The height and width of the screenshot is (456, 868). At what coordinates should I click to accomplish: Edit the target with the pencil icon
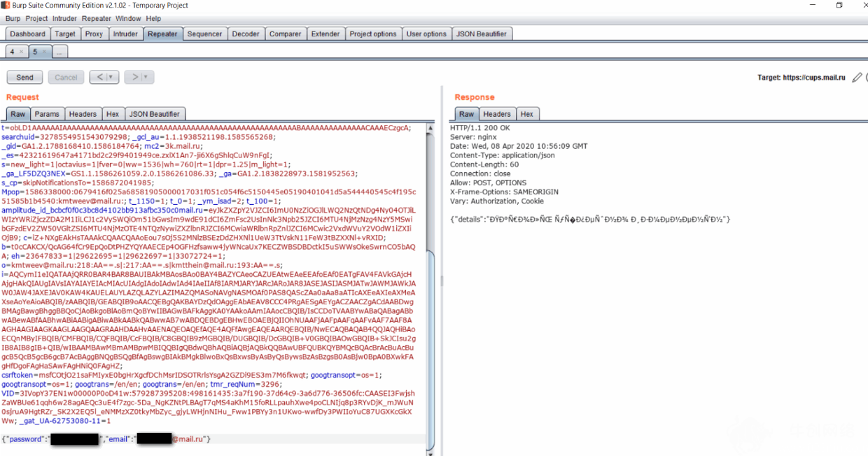(857, 78)
